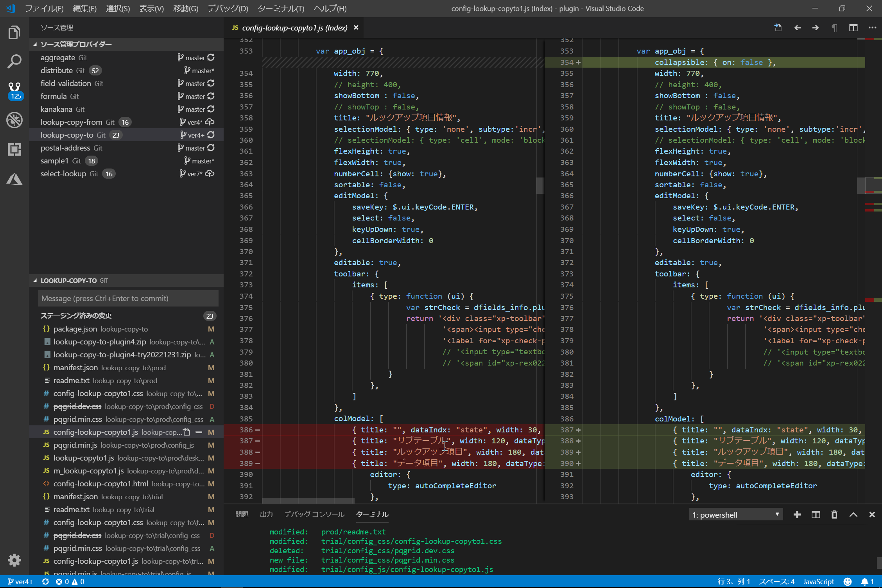882x588 pixels.
Task: Sync the aggregate repository
Action: point(211,57)
